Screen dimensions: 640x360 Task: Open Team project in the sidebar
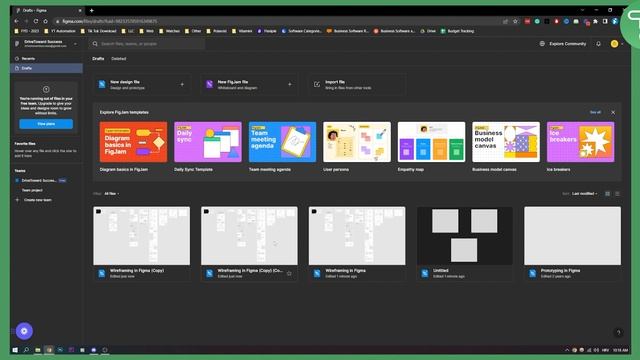coord(32,190)
